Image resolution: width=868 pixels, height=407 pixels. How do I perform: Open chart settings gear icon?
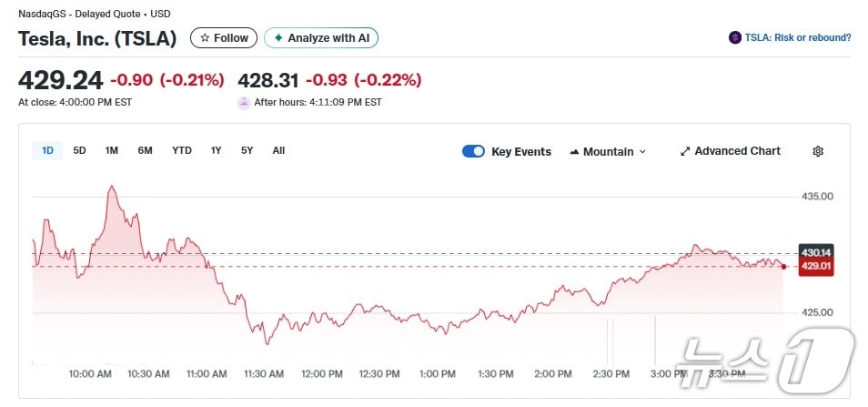(818, 151)
